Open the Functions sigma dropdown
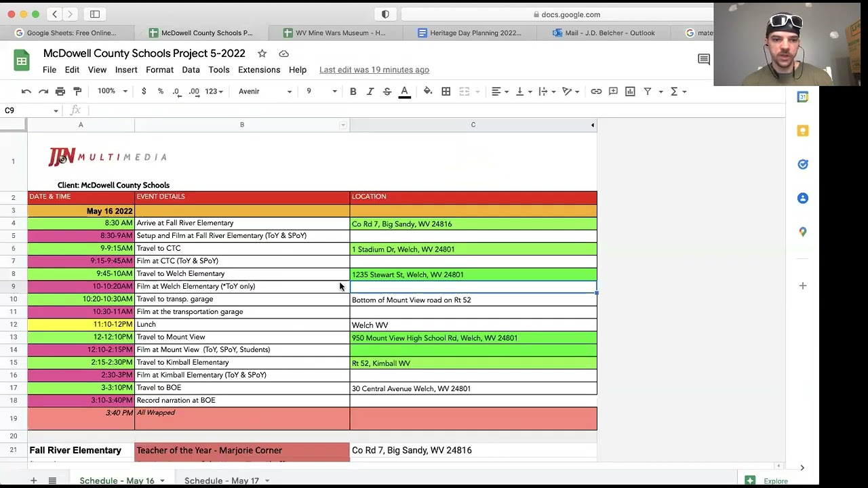The height and width of the screenshot is (488, 868). click(x=678, y=91)
